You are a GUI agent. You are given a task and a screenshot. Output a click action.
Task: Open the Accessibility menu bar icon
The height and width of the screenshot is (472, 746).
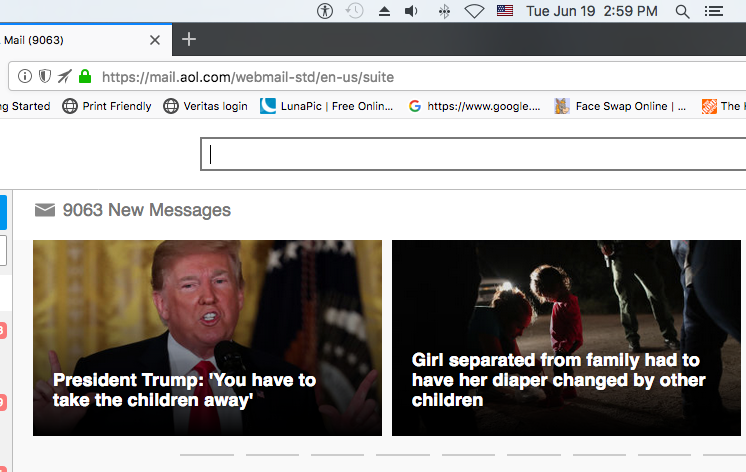(325, 11)
